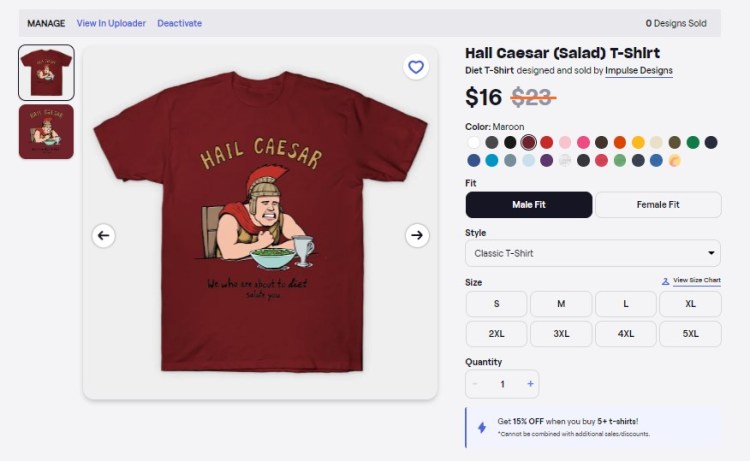Choose size XL
Image resolution: width=750 pixels, height=461 pixels.
[691, 304]
